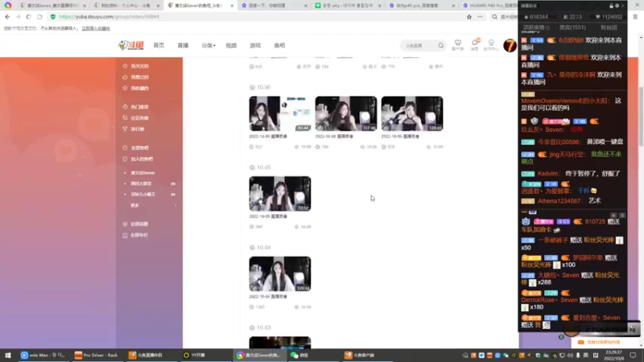Select the 活跃度榜 tab in danmaku panel

pyautogui.click(x=536, y=27)
